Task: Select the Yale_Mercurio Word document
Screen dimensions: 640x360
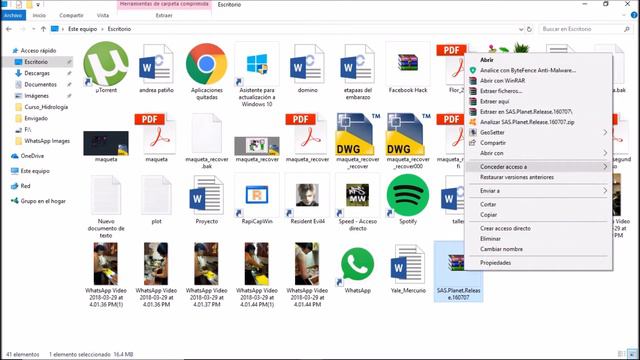Action: click(408, 264)
